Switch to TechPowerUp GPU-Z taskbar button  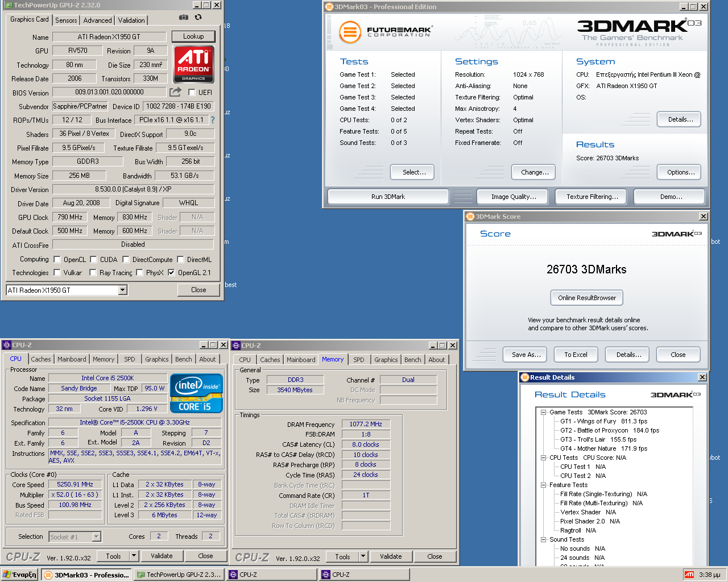click(x=179, y=575)
